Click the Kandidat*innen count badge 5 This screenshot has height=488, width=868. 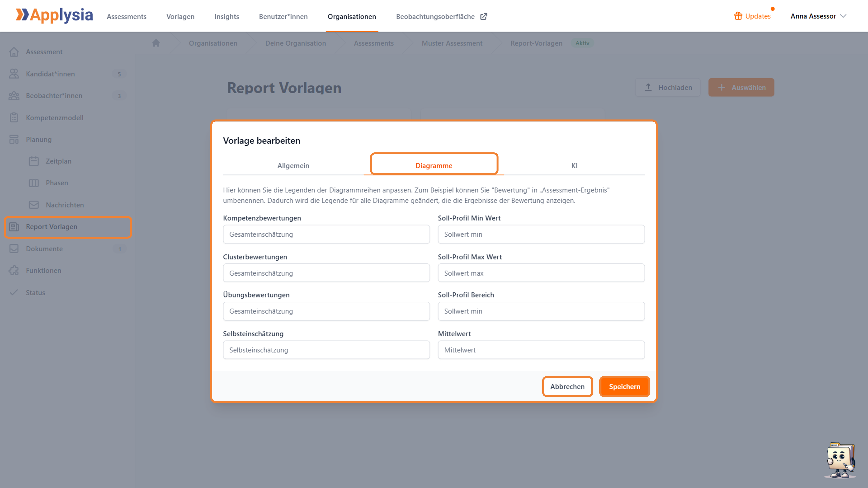[x=119, y=74]
